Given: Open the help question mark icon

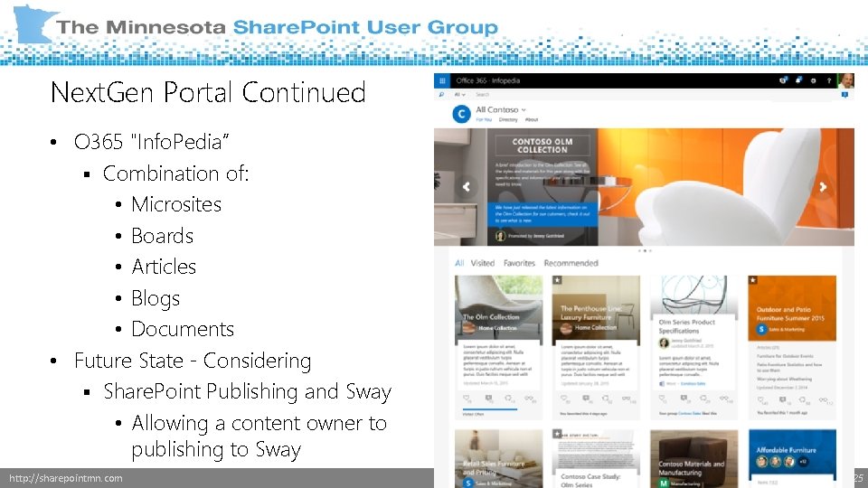Looking at the screenshot, I should tap(829, 80).
